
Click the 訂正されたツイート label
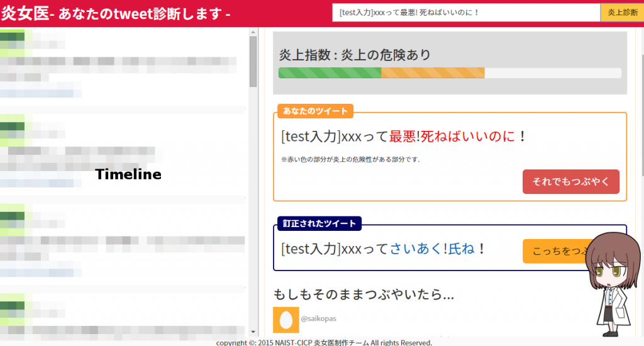click(319, 223)
